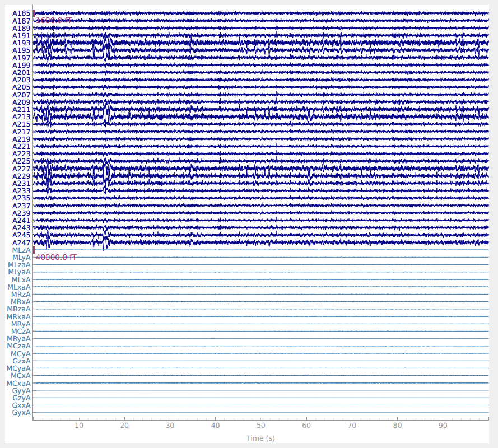498x448 pixels.
Task: Select channel label A219
Action: tap(21, 139)
